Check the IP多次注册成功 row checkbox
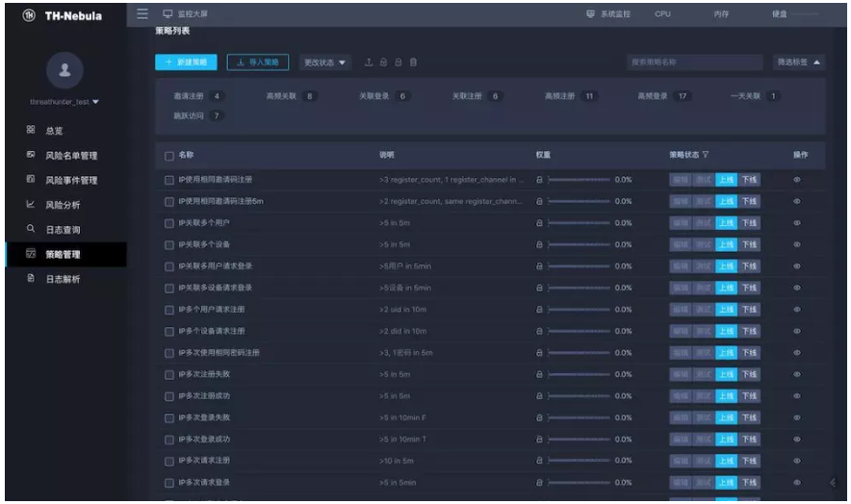 pos(168,396)
